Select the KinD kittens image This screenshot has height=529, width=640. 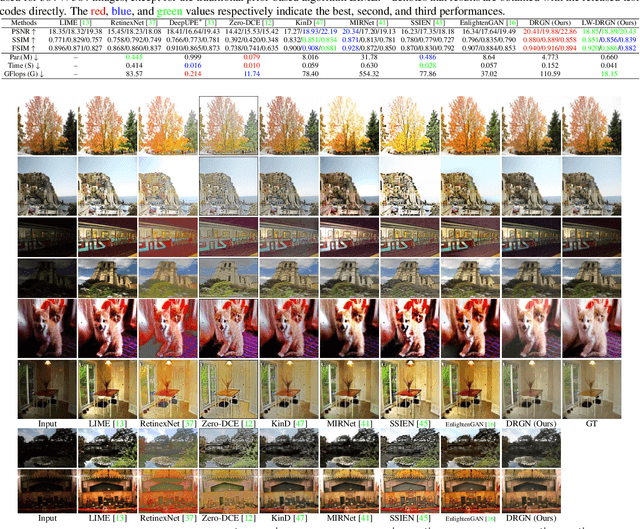coord(289,329)
